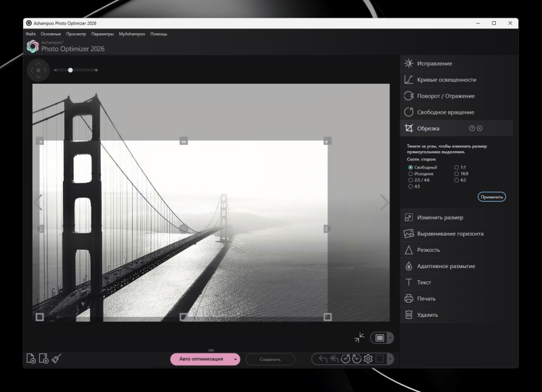
Task: Click the broom clear list icon
Action: click(x=56, y=359)
